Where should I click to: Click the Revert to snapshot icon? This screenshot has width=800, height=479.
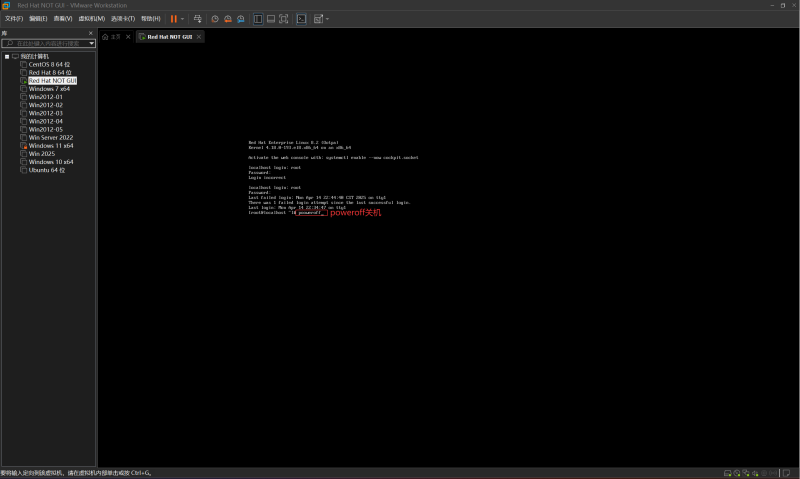[x=227, y=19]
